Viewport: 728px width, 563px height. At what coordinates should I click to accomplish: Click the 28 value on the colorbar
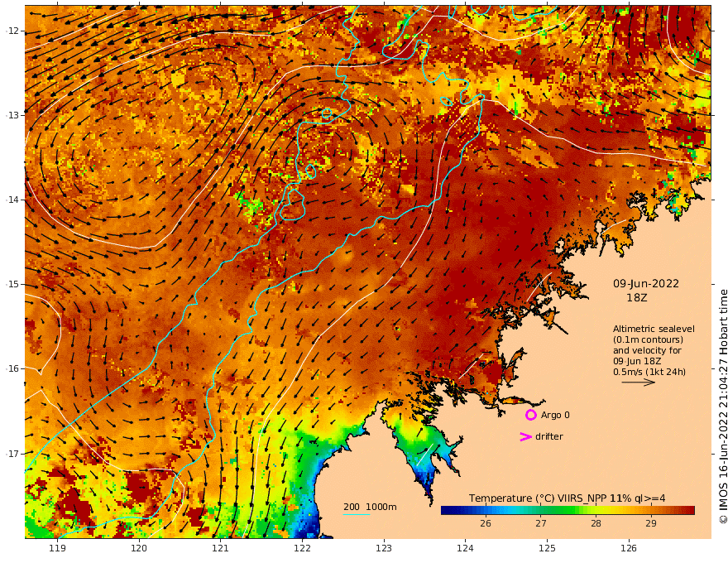pos(596,523)
